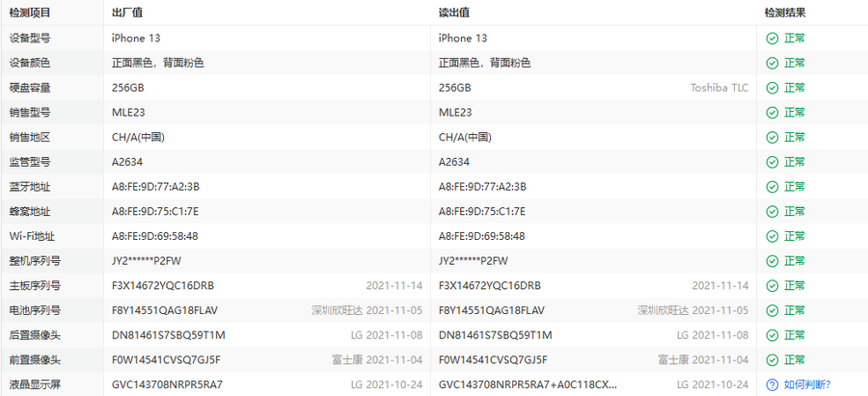Click the Toshiba TLC note

(719, 88)
